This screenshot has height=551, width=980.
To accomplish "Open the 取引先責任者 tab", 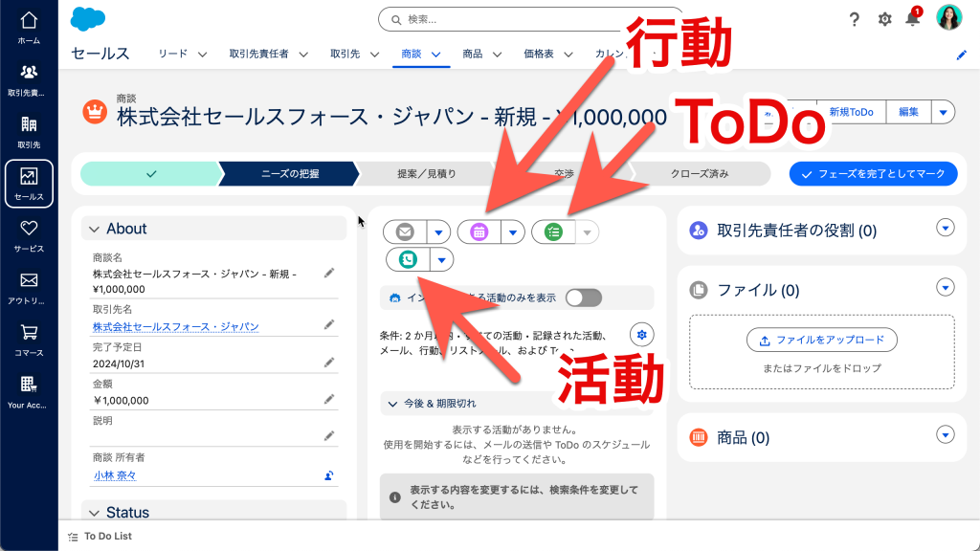I will 258,54.
